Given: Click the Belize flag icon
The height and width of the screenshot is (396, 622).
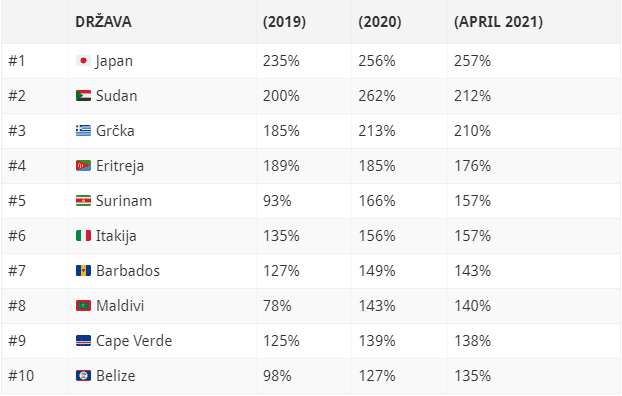Looking at the screenshot, I should click(83, 375).
